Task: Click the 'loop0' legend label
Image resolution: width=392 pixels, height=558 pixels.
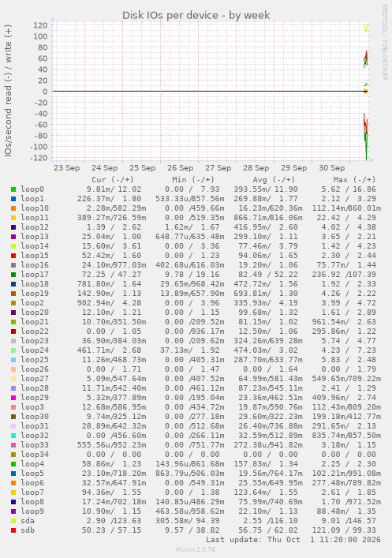Action: pos(32,189)
